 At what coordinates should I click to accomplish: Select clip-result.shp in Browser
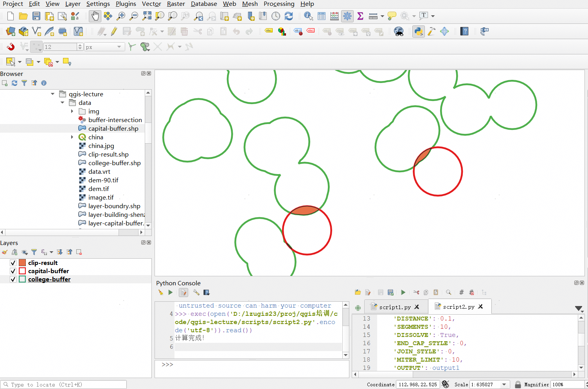pos(108,155)
